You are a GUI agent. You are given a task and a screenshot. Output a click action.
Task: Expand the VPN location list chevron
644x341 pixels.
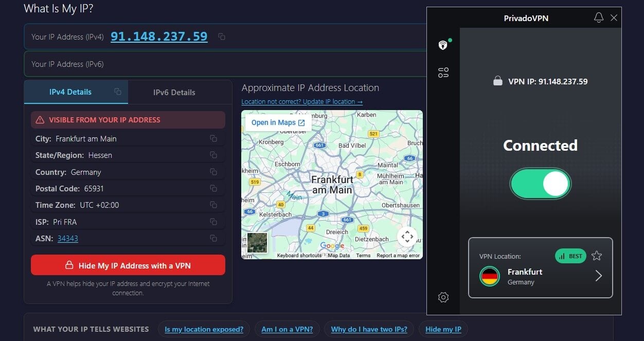pyautogui.click(x=598, y=276)
